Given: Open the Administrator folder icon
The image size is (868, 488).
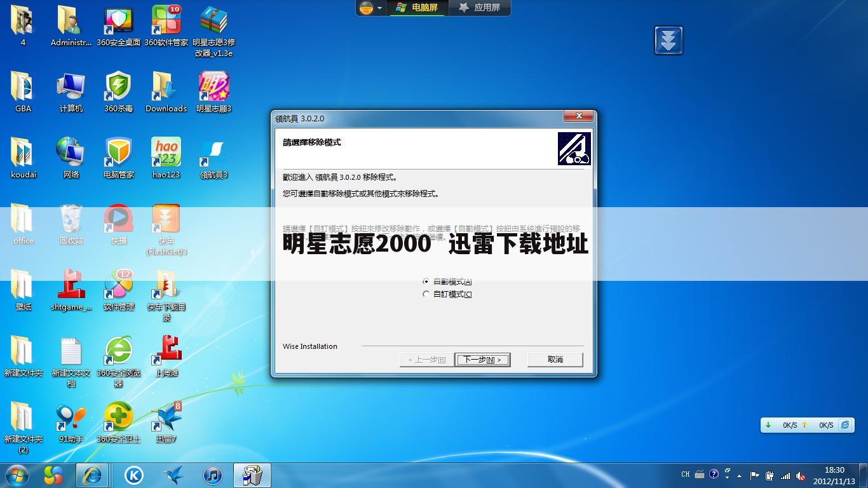Looking at the screenshot, I should [71, 25].
